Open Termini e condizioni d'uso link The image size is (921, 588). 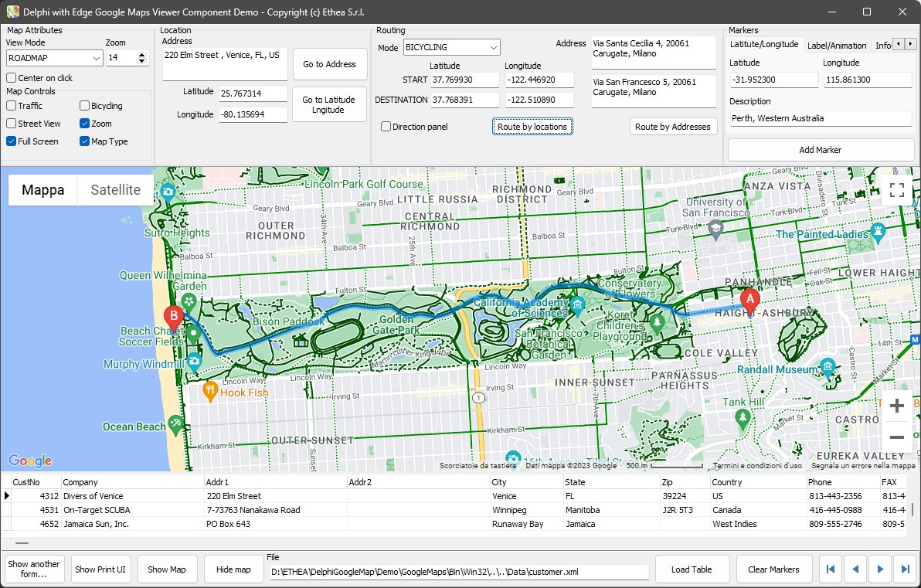pos(757,465)
